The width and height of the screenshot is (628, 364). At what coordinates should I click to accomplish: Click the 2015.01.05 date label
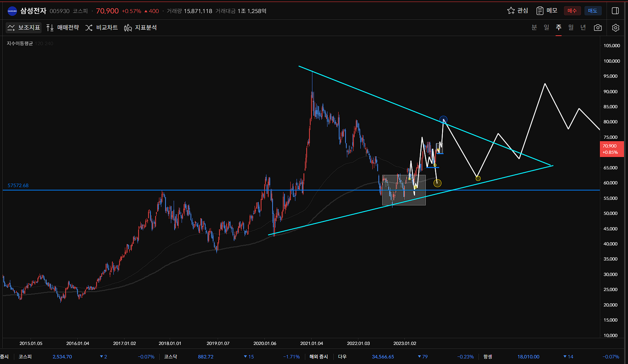[x=31, y=343]
